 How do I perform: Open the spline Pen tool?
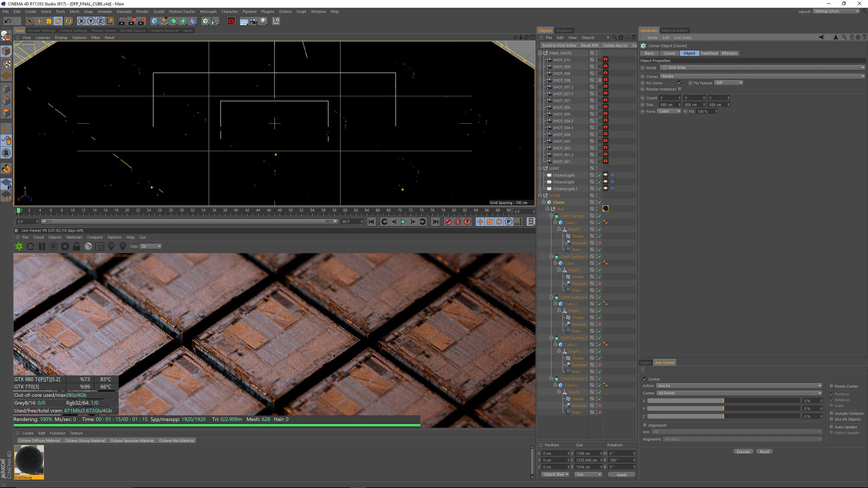(x=164, y=21)
